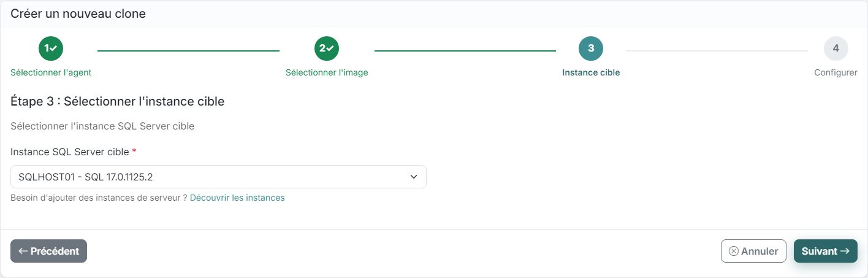
Task: Click the Découvrir les instances link
Action: 237,198
